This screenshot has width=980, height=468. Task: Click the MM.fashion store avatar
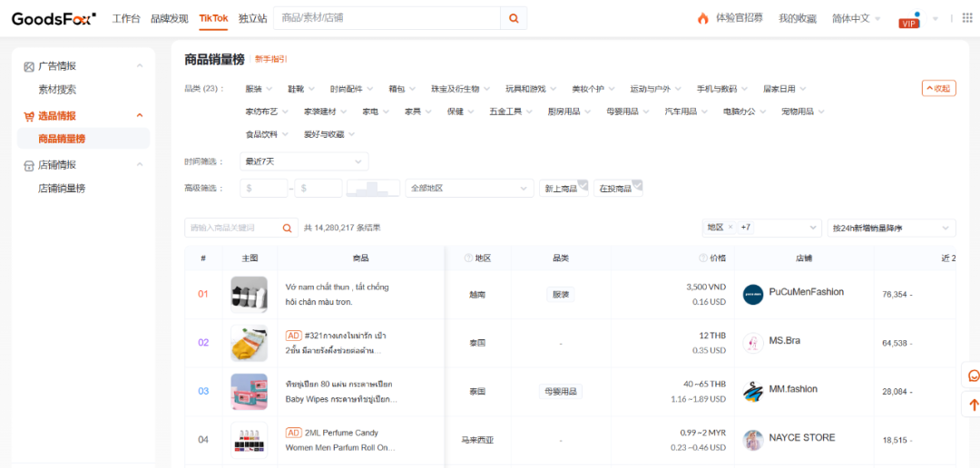(x=753, y=391)
